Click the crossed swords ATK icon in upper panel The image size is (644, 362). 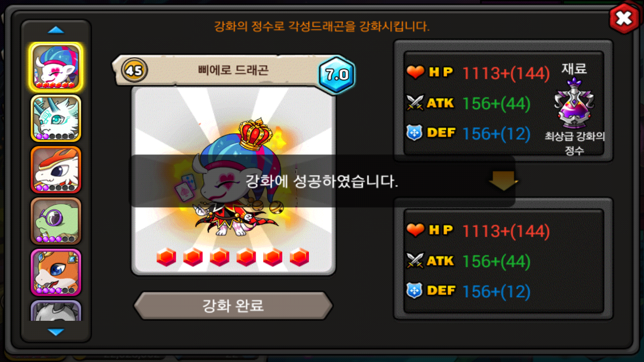[x=416, y=103]
